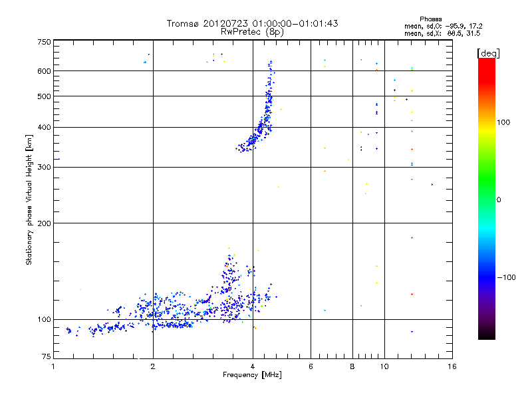
Task: Click the 'mean, sd,O: -95.9, 17.2' line
Action: (x=443, y=26)
